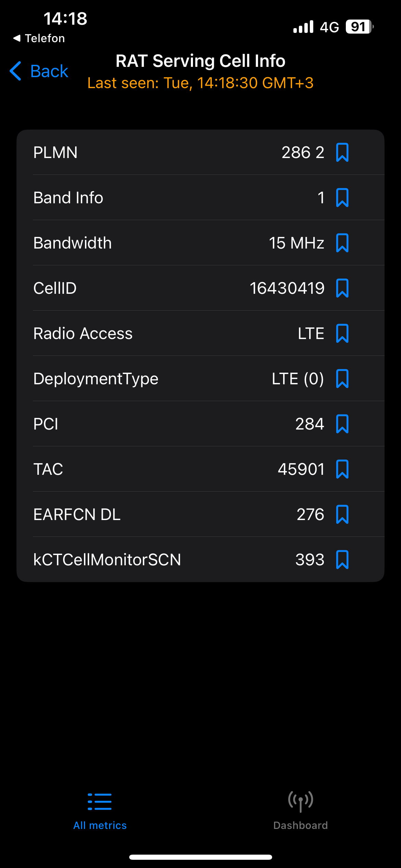Bookmark the Band Info row
401x868 pixels.
(342, 197)
